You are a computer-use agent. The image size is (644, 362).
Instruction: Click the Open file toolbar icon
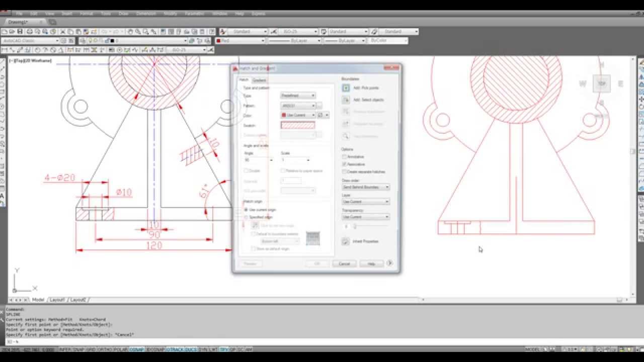coord(12,32)
